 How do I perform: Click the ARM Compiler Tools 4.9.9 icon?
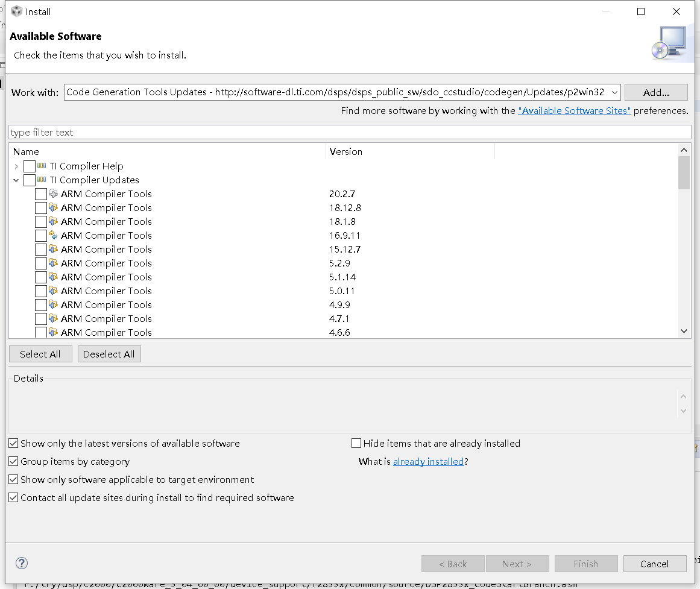click(53, 304)
